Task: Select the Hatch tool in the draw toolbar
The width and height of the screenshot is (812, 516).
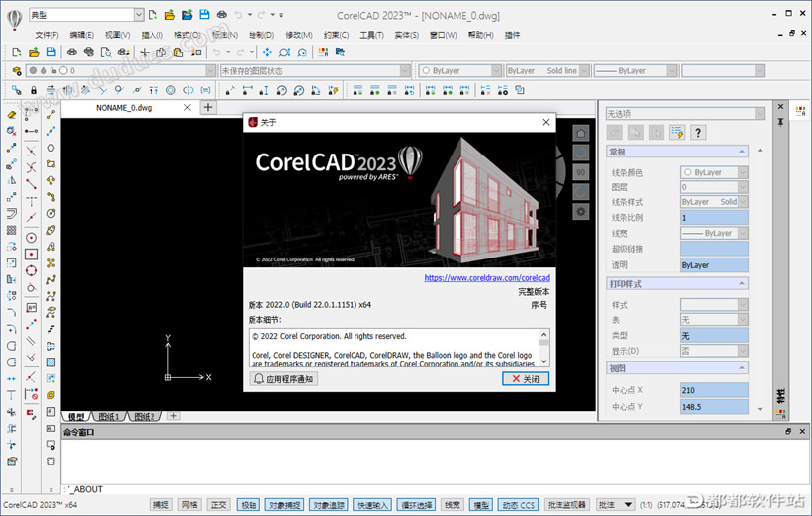Action: pyautogui.click(x=51, y=362)
